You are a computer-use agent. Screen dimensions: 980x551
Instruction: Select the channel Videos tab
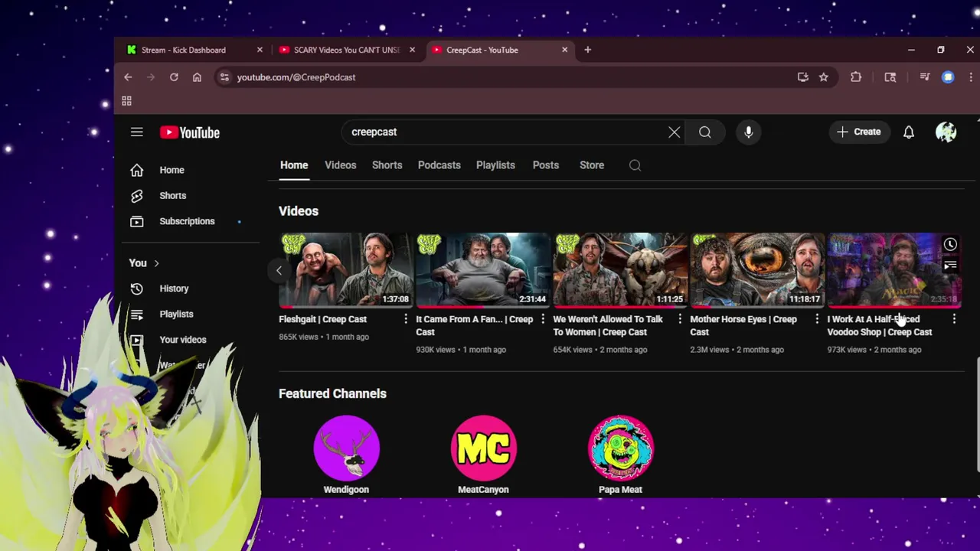[x=341, y=165]
